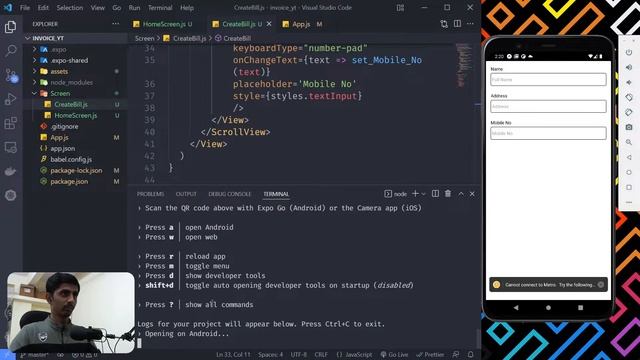Open Explorer panel more actions ellipsis
640x360 pixels.
tap(116, 24)
